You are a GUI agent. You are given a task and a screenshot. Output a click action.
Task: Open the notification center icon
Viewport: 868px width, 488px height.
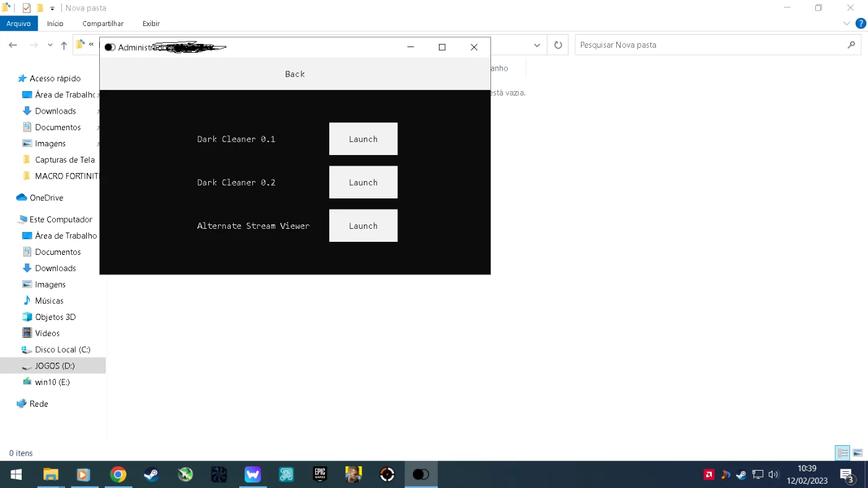tap(847, 476)
